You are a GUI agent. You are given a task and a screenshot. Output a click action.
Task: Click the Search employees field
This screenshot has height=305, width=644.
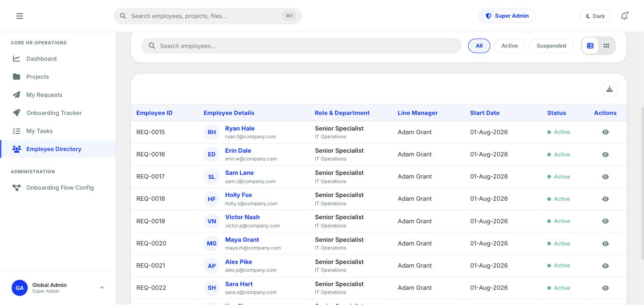pyautogui.click(x=301, y=46)
